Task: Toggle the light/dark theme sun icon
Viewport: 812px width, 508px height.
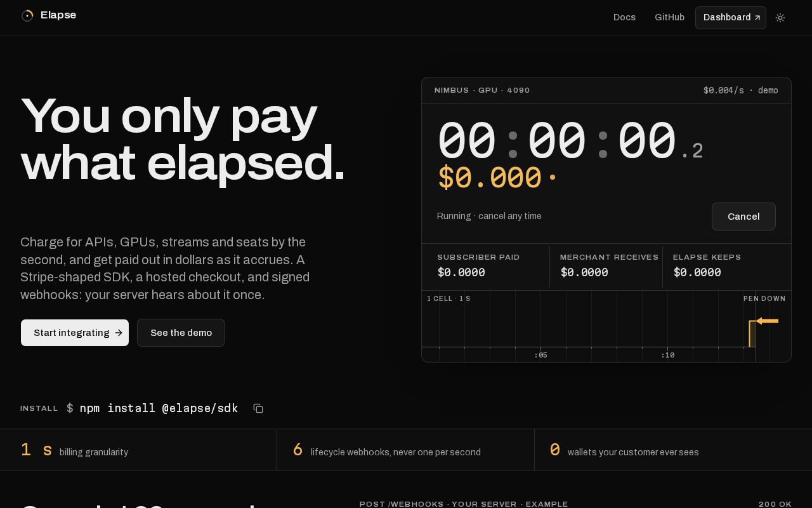Action: [780, 18]
